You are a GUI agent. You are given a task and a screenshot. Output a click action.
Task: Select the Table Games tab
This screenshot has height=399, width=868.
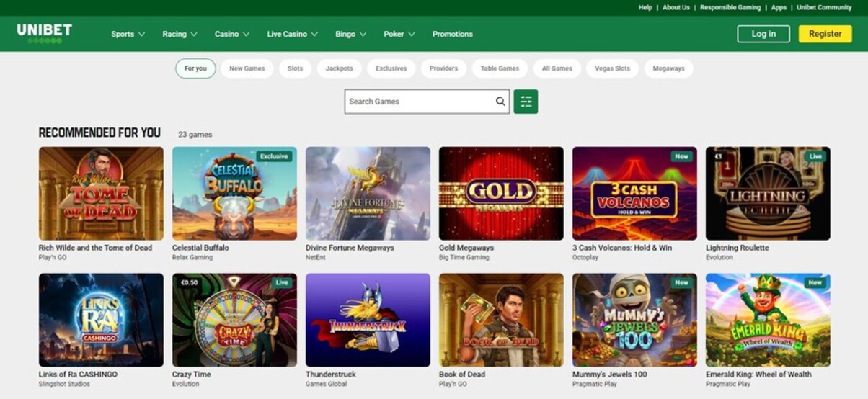point(500,68)
